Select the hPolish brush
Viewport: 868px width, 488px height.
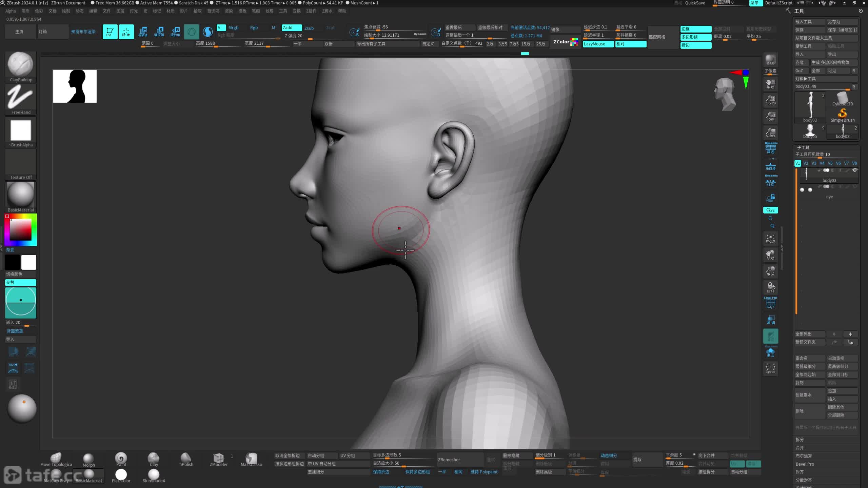coord(186,460)
